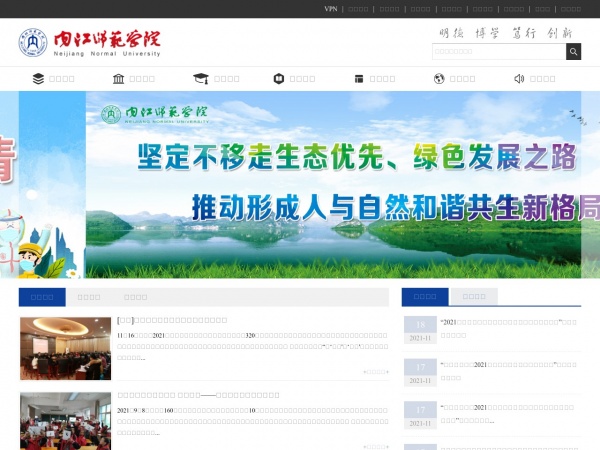Open the conference meeting photo thumbnail
600x450 pixels.
point(65,348)
